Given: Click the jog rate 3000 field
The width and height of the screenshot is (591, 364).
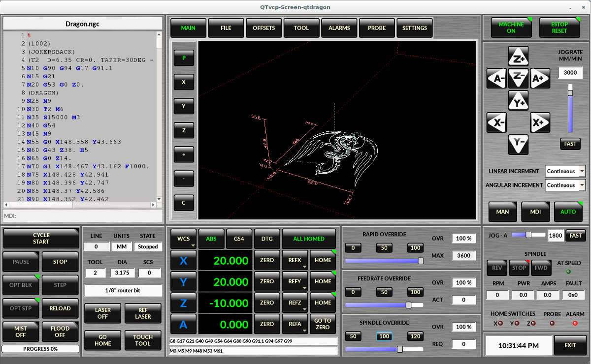Looking at the screenshot, I should click(570, 72).
